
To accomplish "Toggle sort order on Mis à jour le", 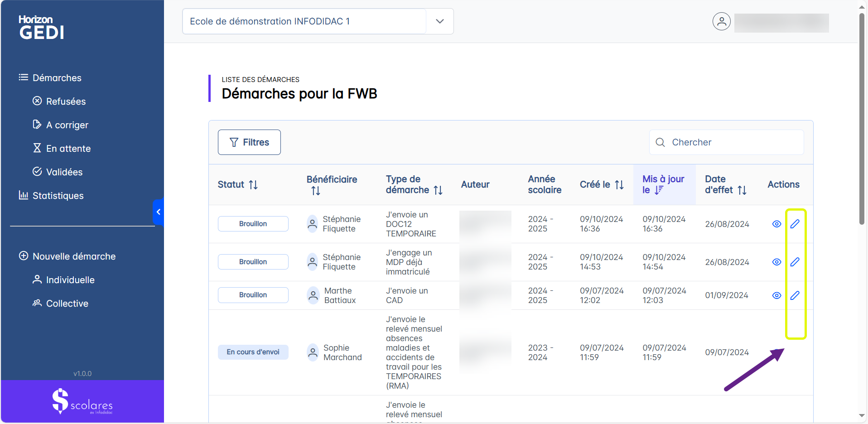I will pos(659,190).
